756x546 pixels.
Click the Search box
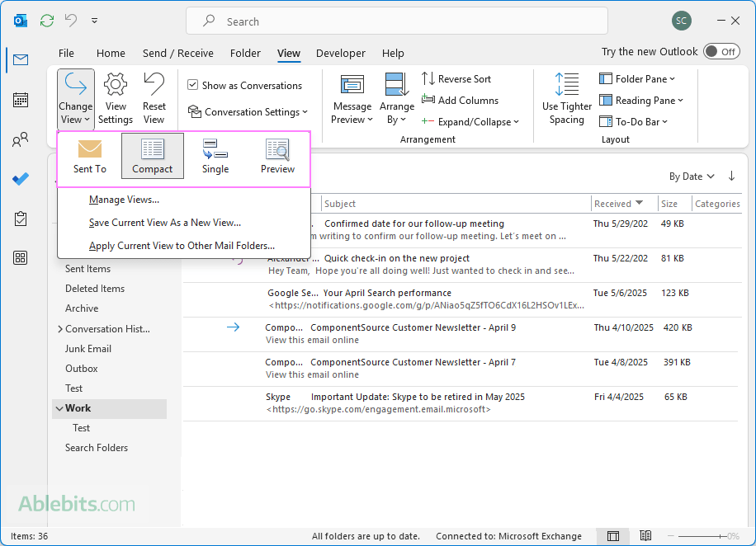(x=397, y=21)
